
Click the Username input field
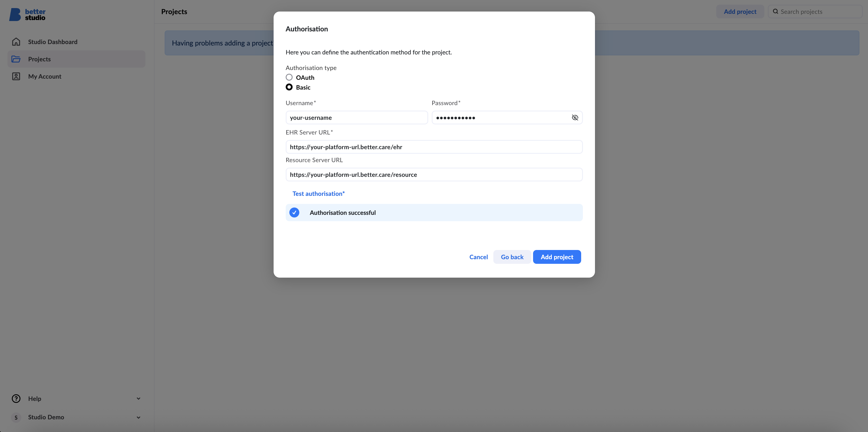click(357, 118)
